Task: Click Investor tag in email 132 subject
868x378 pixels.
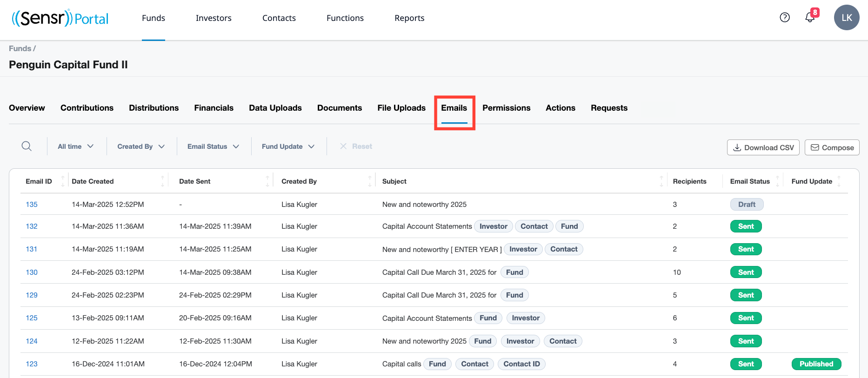Action: pyautogui.click(x=494, y=226)
